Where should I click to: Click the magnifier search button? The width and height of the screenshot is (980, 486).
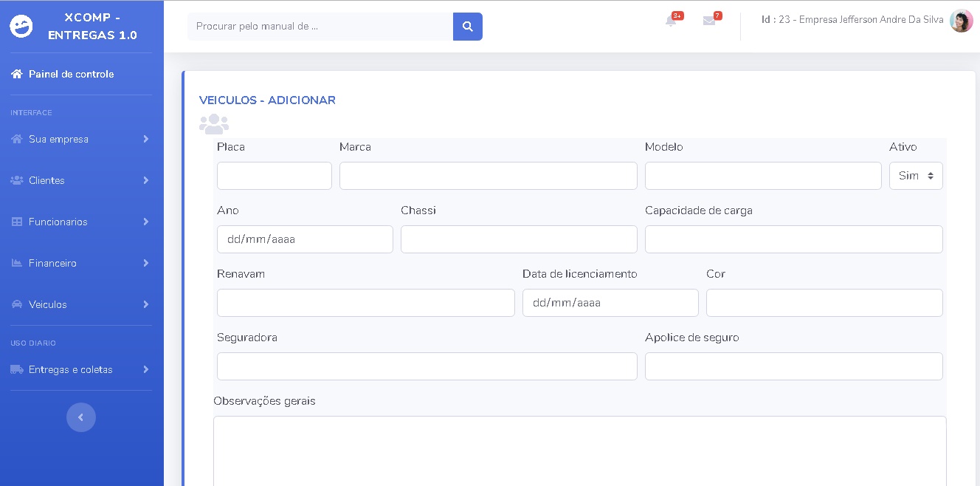[x=467, y=27]
